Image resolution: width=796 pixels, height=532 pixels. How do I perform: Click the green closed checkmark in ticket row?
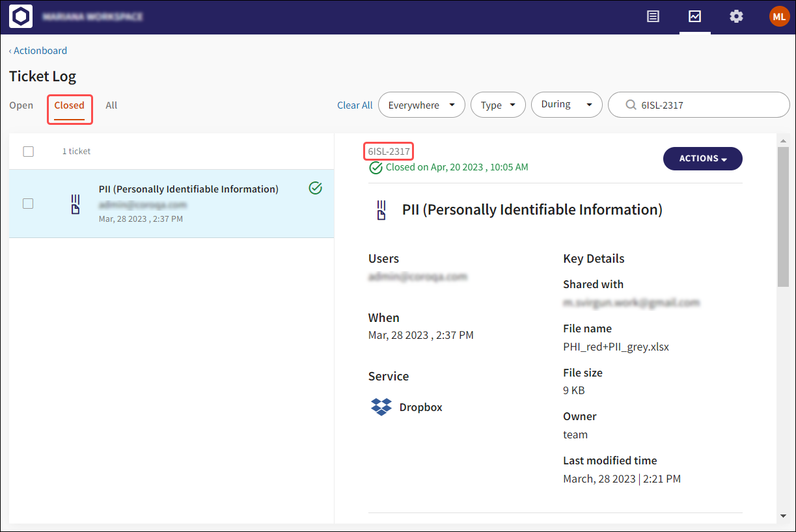316,189
